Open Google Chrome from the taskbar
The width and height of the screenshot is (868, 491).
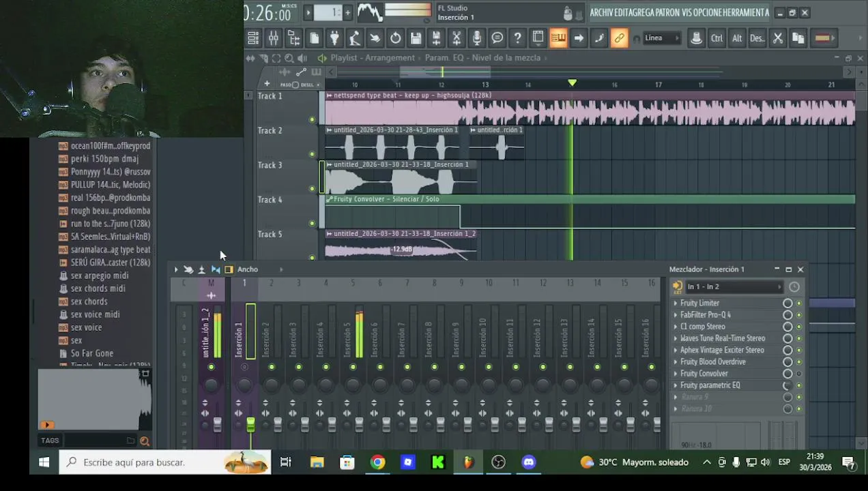pos(377,462)
